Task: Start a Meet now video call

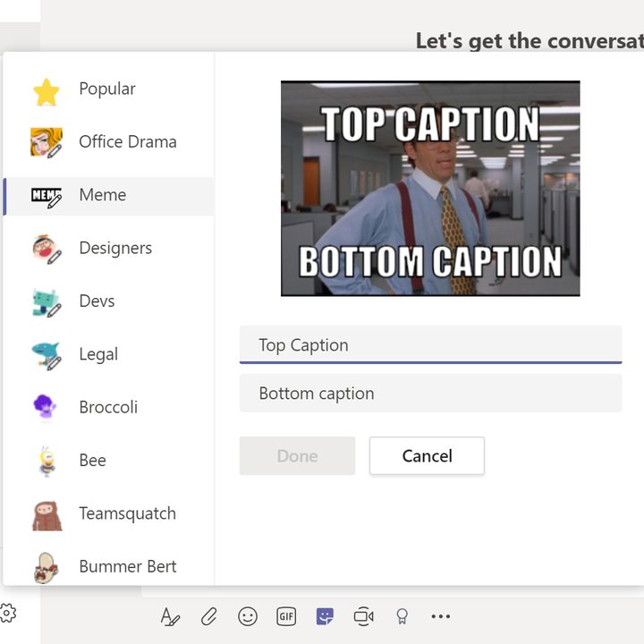Action: point(363,616)
